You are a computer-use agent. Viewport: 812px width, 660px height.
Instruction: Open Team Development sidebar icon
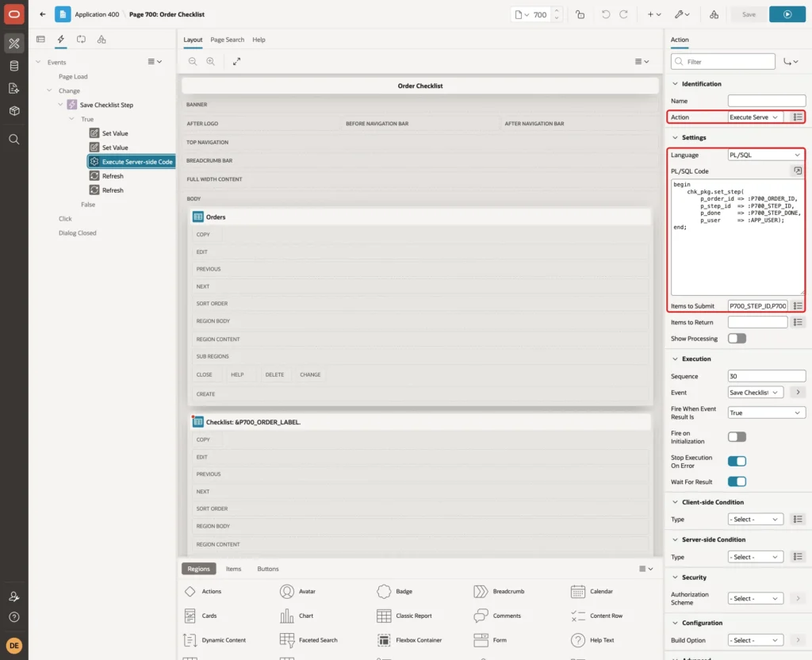[14, 89]
